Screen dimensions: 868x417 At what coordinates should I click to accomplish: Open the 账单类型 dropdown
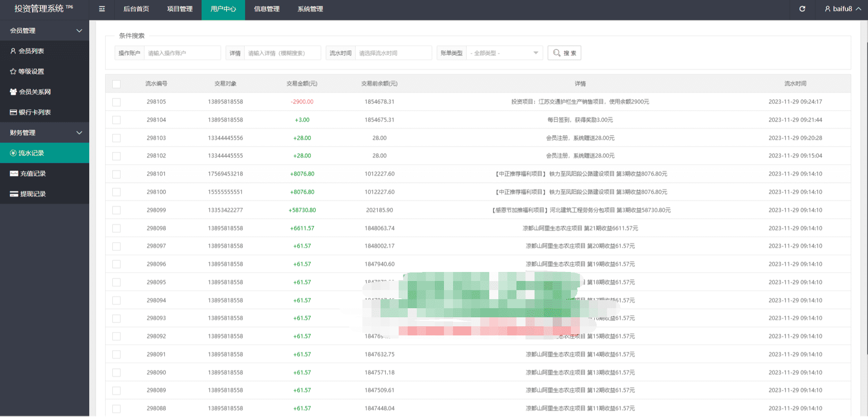tap(504, 53)
